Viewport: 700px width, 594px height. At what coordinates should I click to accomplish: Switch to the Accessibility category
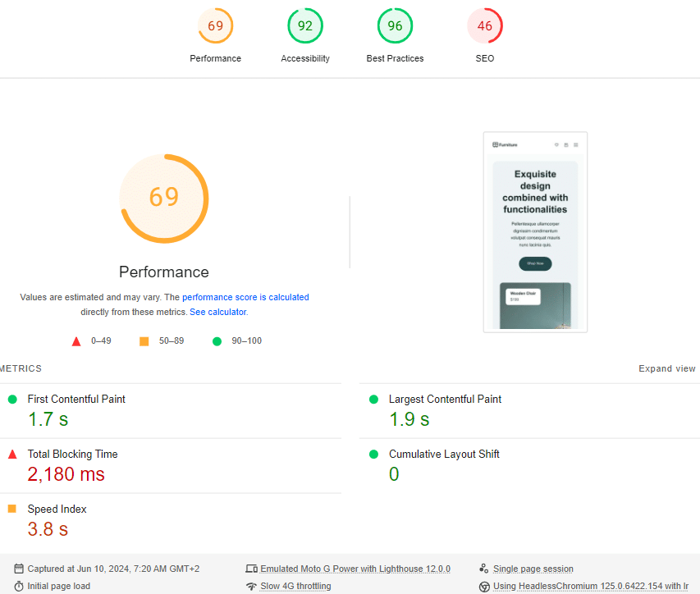click(x=304, y=25)
